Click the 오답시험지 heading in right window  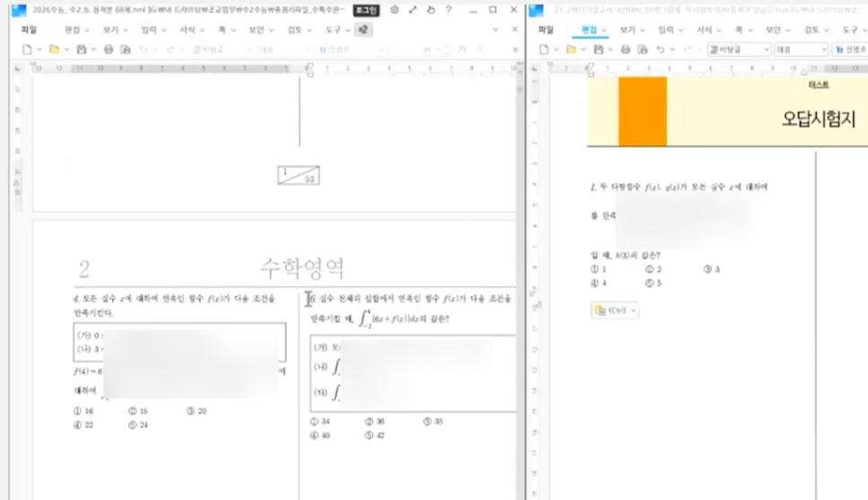[819, 119]
